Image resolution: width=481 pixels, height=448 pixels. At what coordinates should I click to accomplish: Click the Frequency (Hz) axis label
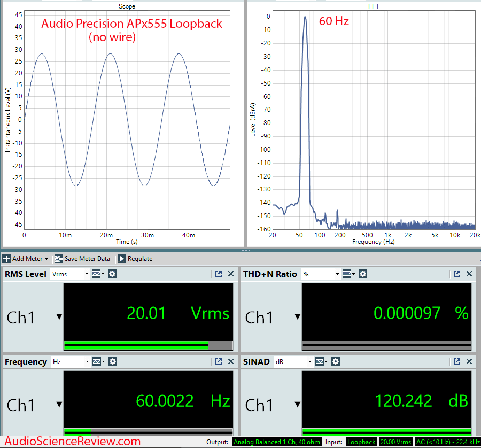pos(374,242)
